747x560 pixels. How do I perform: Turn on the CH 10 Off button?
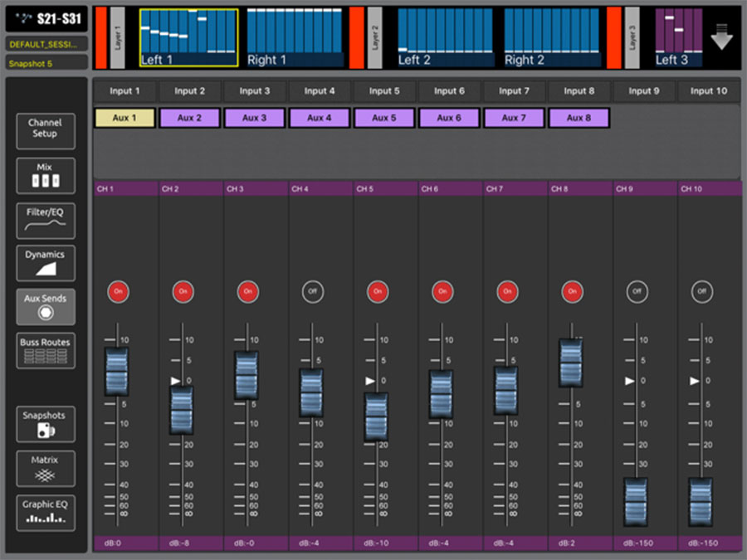(701, 291)
